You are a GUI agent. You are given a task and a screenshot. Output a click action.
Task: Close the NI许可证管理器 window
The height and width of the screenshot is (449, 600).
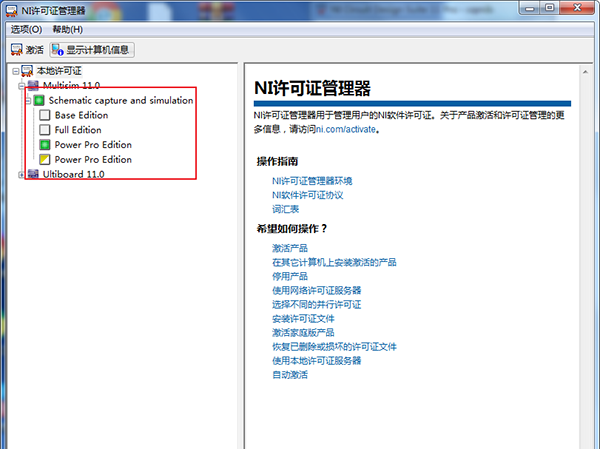click(x=577, y=8)
